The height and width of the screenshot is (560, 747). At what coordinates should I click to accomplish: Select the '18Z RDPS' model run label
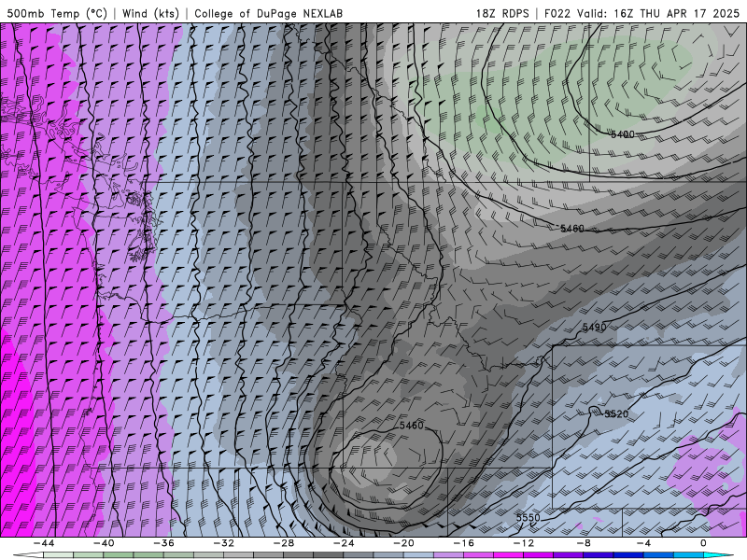[x=502, y=13]
